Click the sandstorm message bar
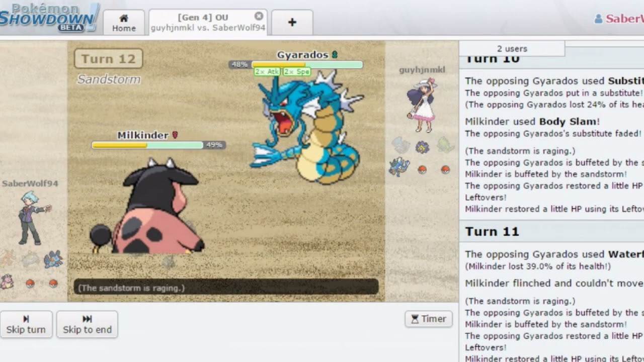 [226, 288]
